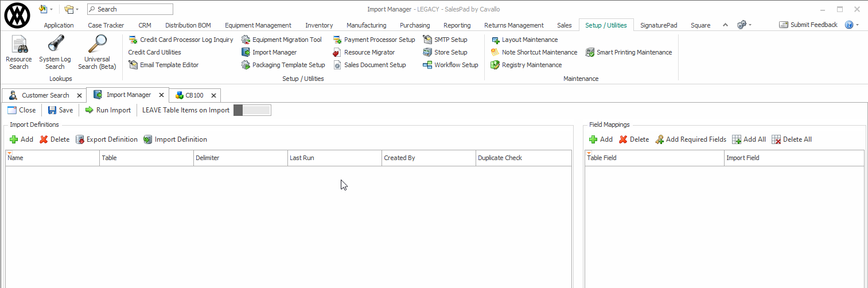The image size is (868, 288).
Task: Click the Run Import button
Action: (108, 110)
